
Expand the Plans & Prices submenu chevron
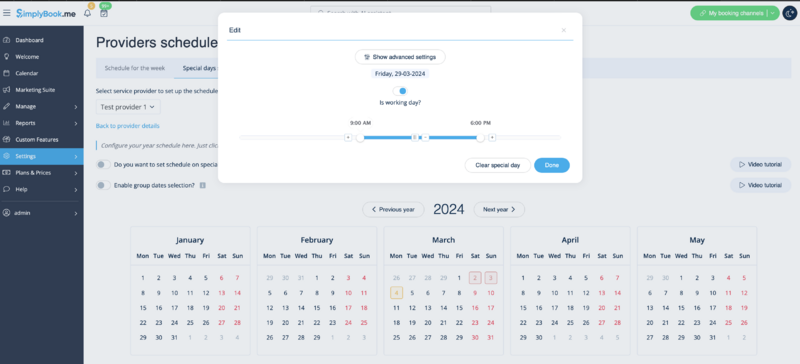(x=76, y=173)
